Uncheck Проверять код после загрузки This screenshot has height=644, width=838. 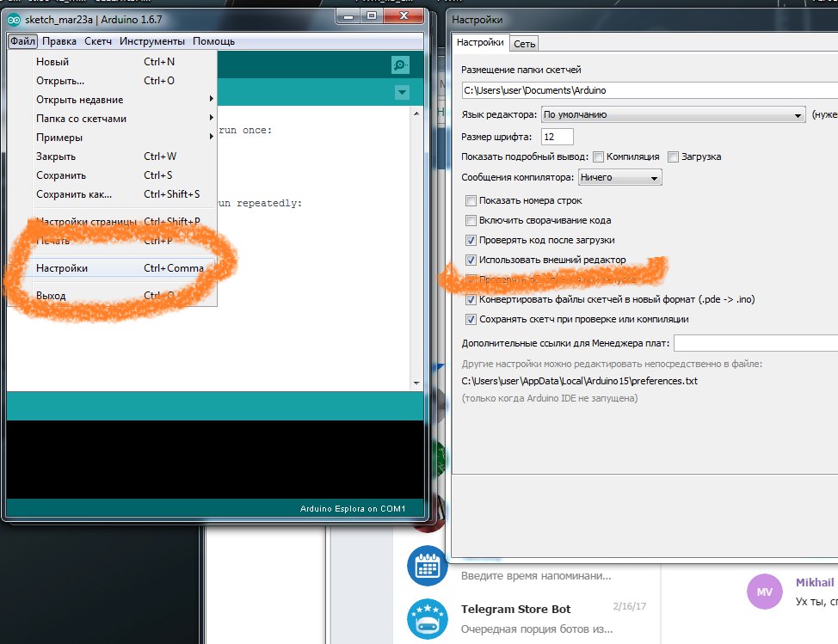click(471, 240)
